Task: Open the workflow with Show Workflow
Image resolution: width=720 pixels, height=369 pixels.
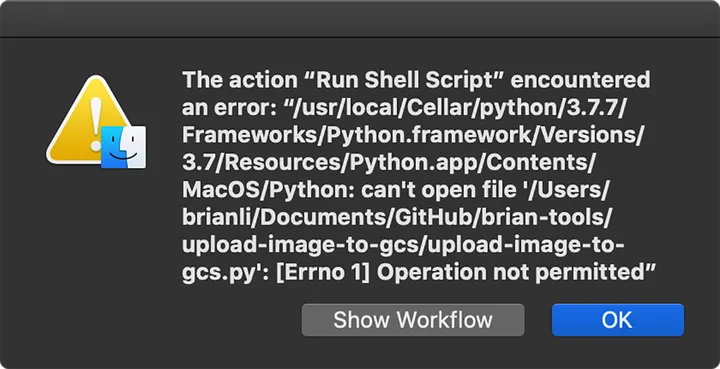Action: tap(413, 320)
